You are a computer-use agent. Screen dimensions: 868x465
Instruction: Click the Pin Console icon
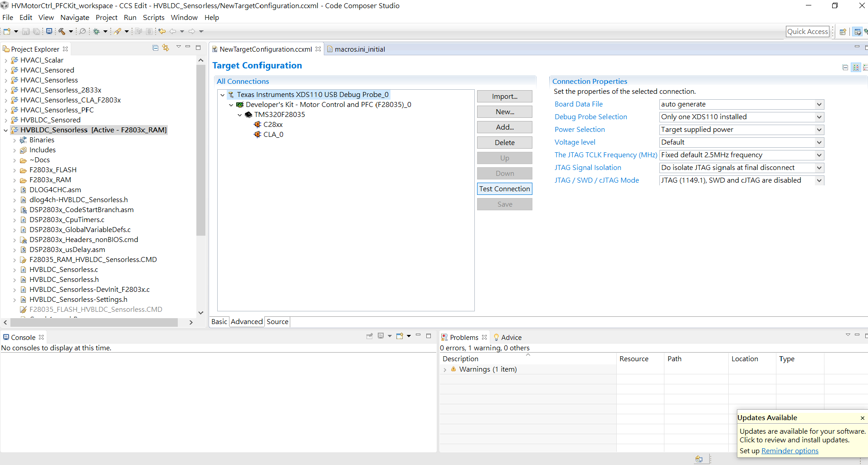coord(370,336)
